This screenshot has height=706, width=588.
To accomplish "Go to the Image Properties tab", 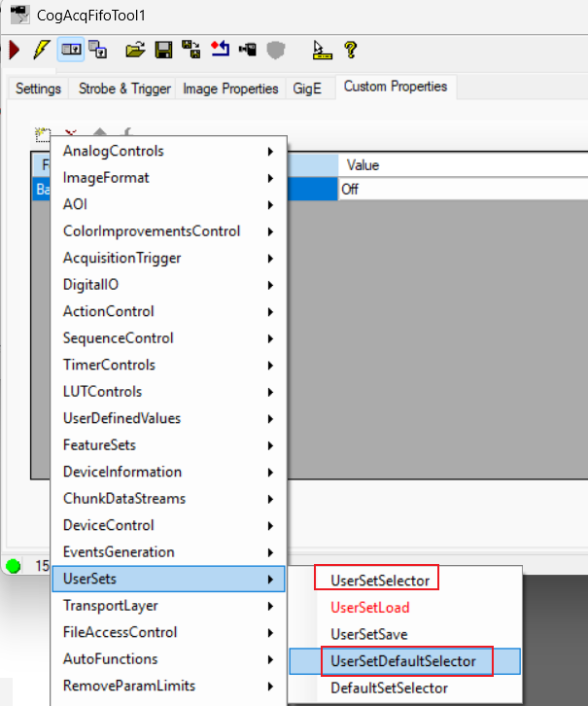I will [x=230, y=88].
